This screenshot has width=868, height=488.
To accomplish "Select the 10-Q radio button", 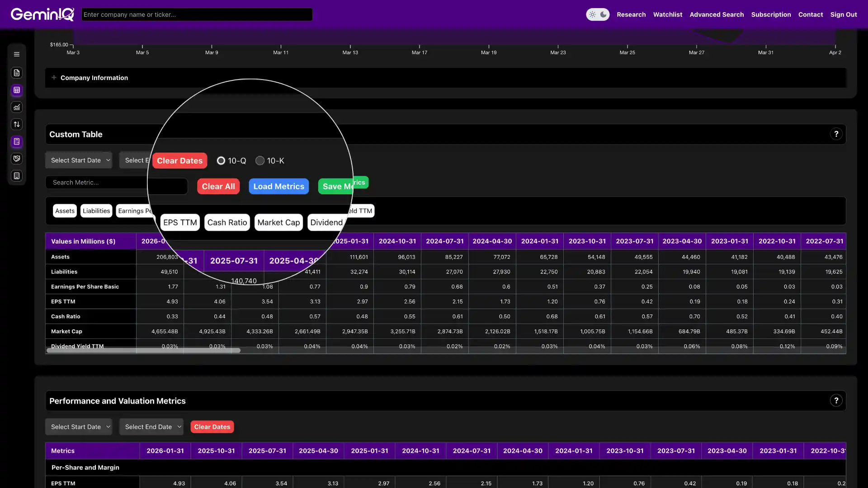I will [221, 160].
